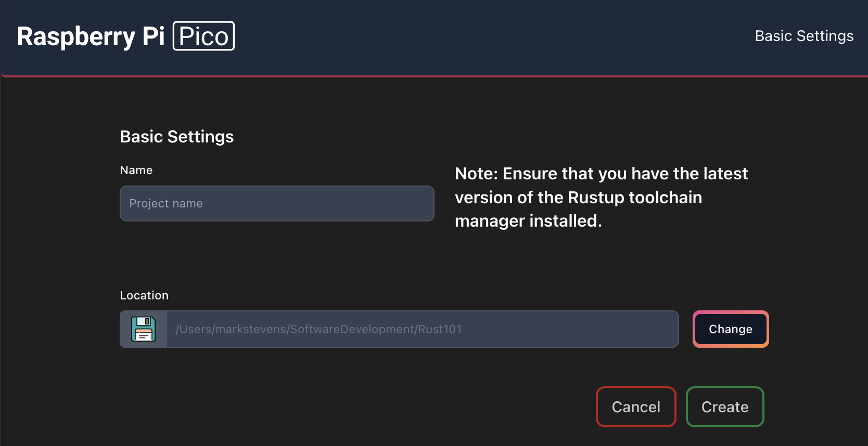Click the Rustup toolchain note text

tap(601, 197)
